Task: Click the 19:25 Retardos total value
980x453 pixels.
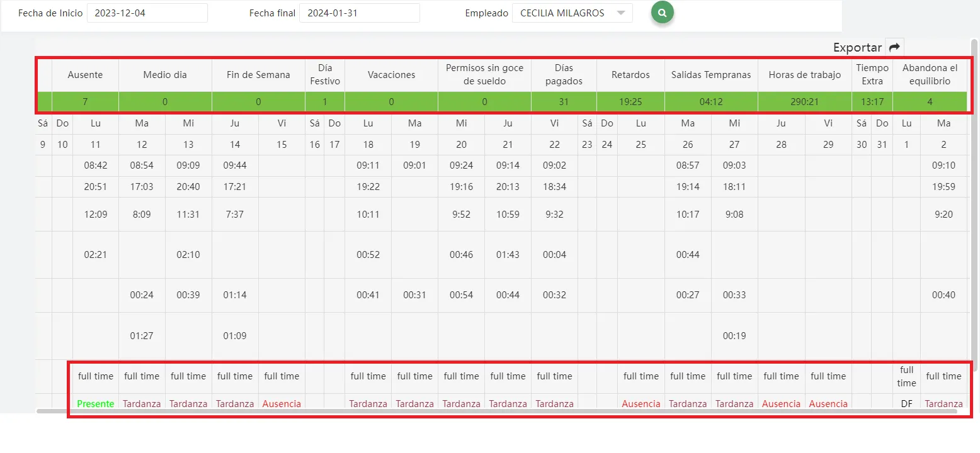Action: pyautogui.click(x=630, y=101)
